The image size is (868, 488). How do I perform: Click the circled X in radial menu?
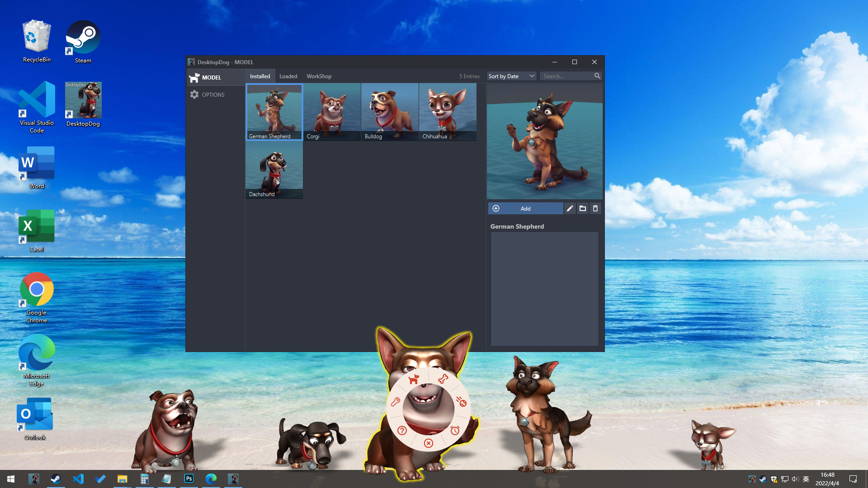(429, 443)
